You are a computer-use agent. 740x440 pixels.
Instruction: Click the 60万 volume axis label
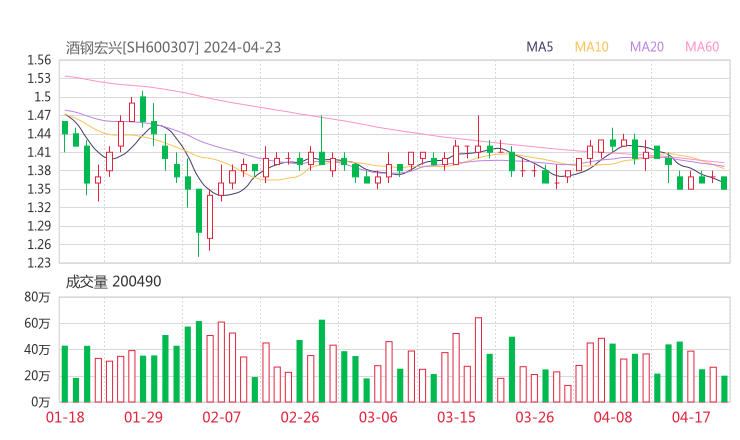tap(37, 323)
